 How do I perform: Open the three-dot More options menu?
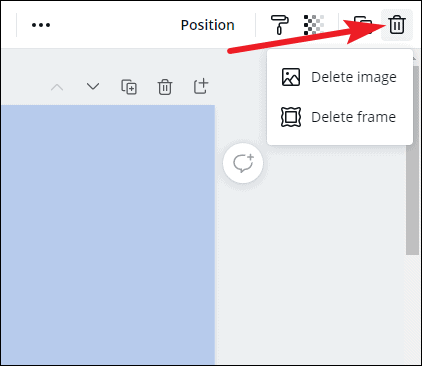coord(41,25)
